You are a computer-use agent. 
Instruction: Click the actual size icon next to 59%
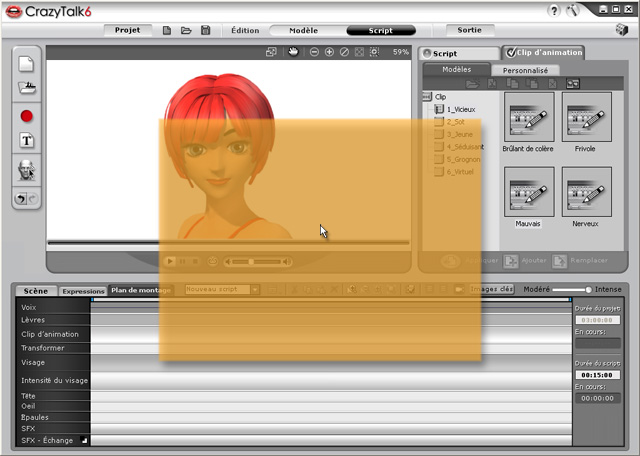[x=374, y=52]
